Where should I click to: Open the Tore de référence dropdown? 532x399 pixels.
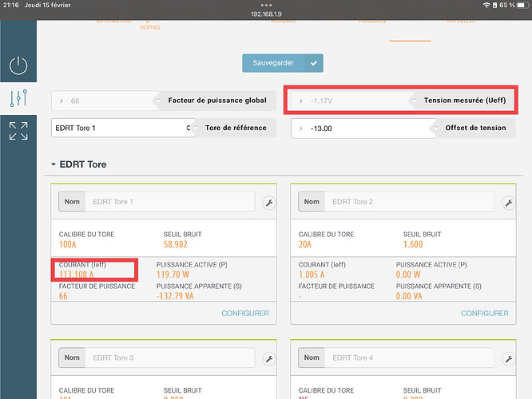[123, 128]
